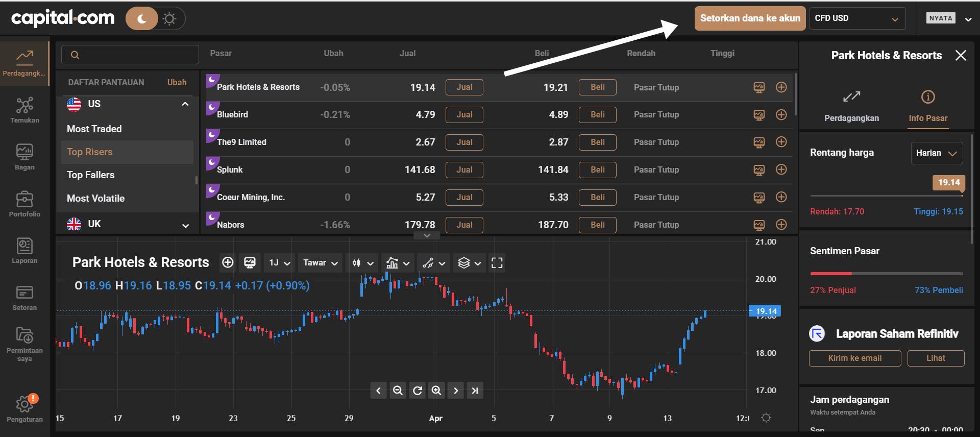Open the Perdagangkan sidebar section

click(x=24, y=63)
